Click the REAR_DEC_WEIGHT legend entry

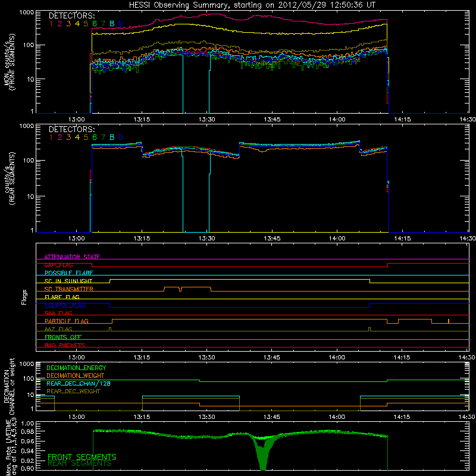73,392
